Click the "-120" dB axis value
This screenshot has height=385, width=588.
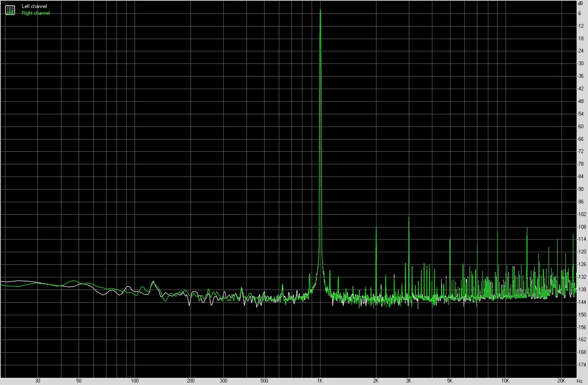tap(582, 252)
